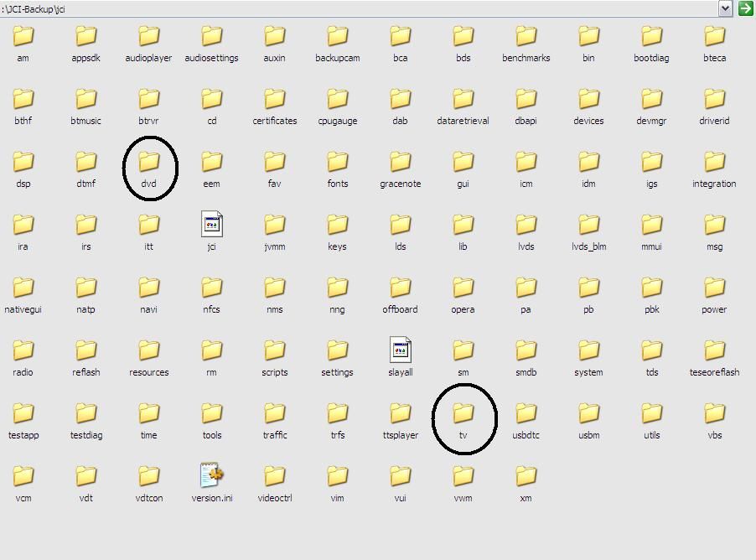Screen dimensions: 756x560
Task: Click the label text "testapp"
Action: [23, 435]
